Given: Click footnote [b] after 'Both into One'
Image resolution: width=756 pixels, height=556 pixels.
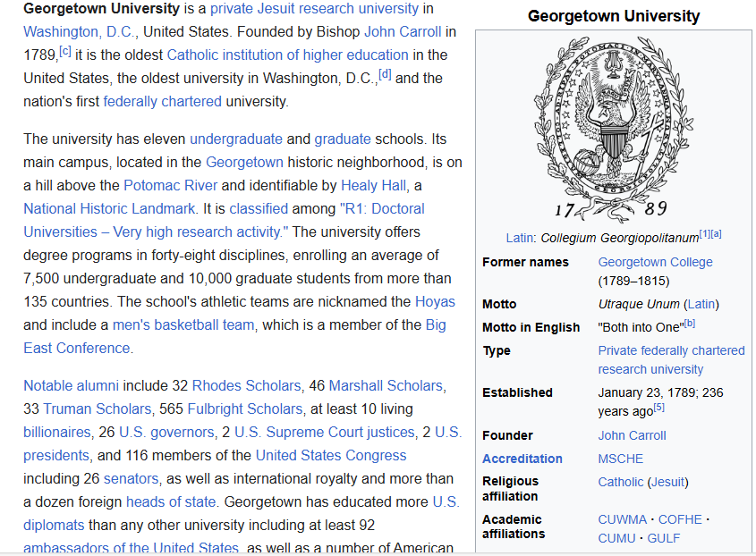Looking at the screenshot, I should click(x=690, y=324).
